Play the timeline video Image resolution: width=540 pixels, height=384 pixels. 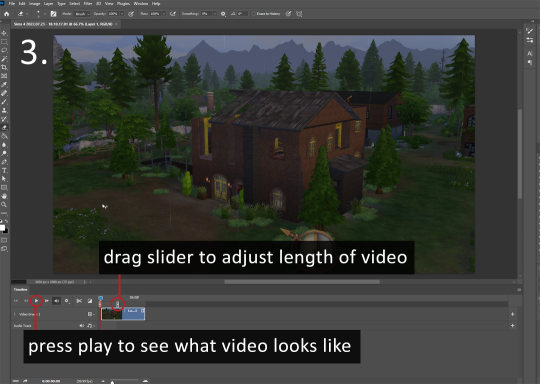pyautogui.click(x=36, y=301)
